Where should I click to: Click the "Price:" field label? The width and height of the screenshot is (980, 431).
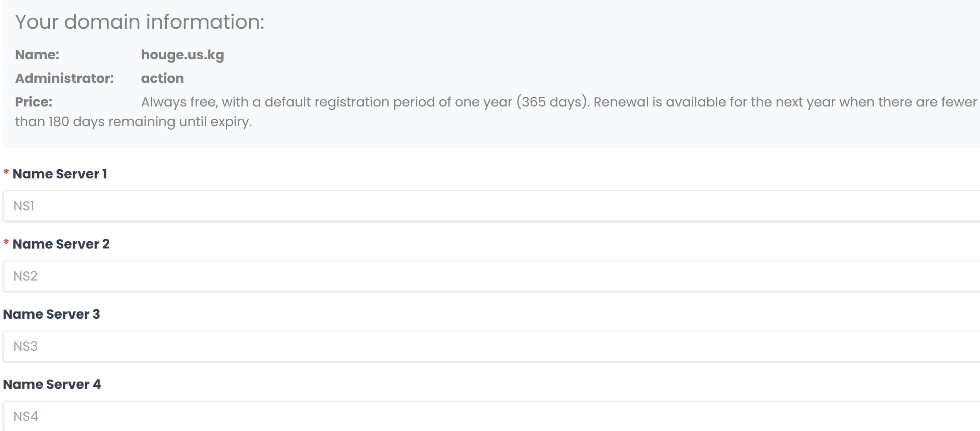point(34,102)
